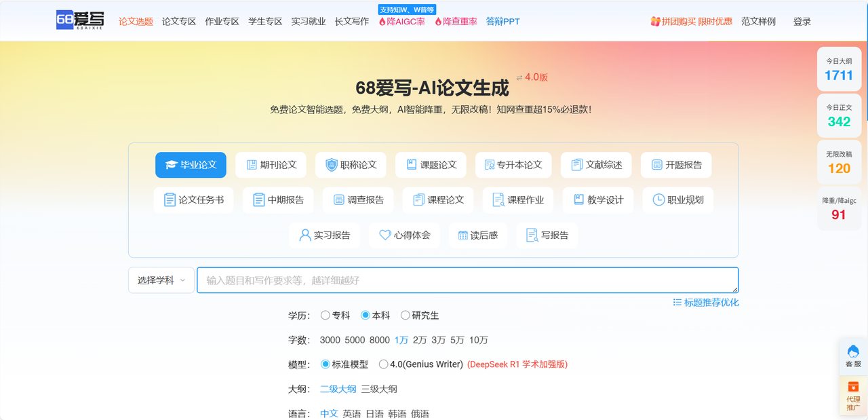
Task: Click the 调查报告 icon
Action: [x=339, y=200]
